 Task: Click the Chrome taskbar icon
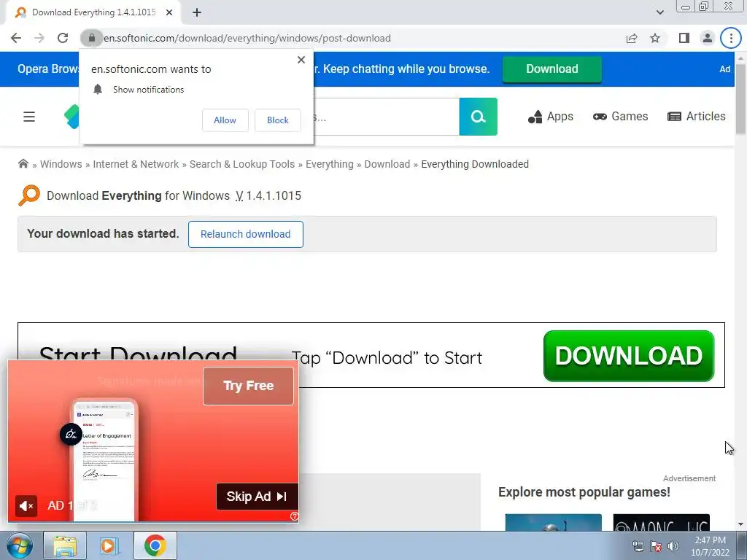(155, 545)
